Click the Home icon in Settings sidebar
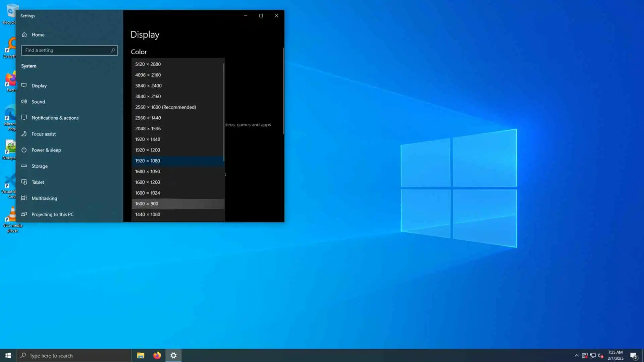Image resolution: width=644 pixels, height=362 pixels. coord(24,35)
